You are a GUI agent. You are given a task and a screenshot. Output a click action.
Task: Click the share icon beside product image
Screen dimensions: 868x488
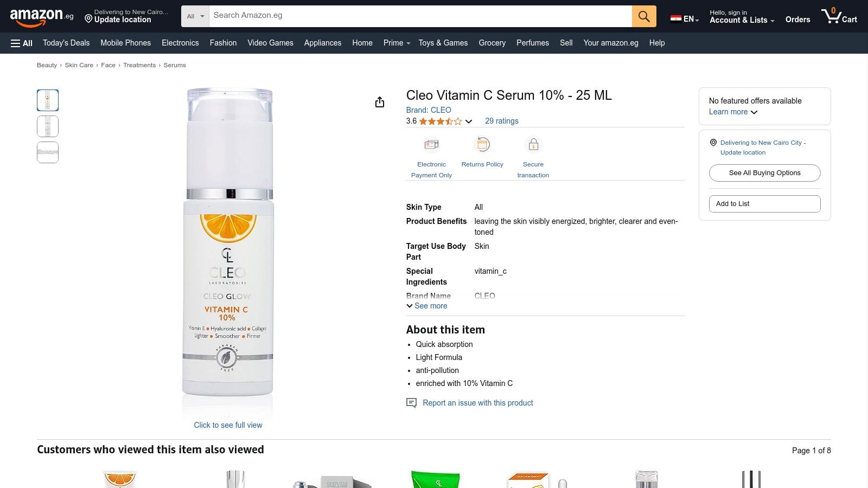click(x=380, y=102)
